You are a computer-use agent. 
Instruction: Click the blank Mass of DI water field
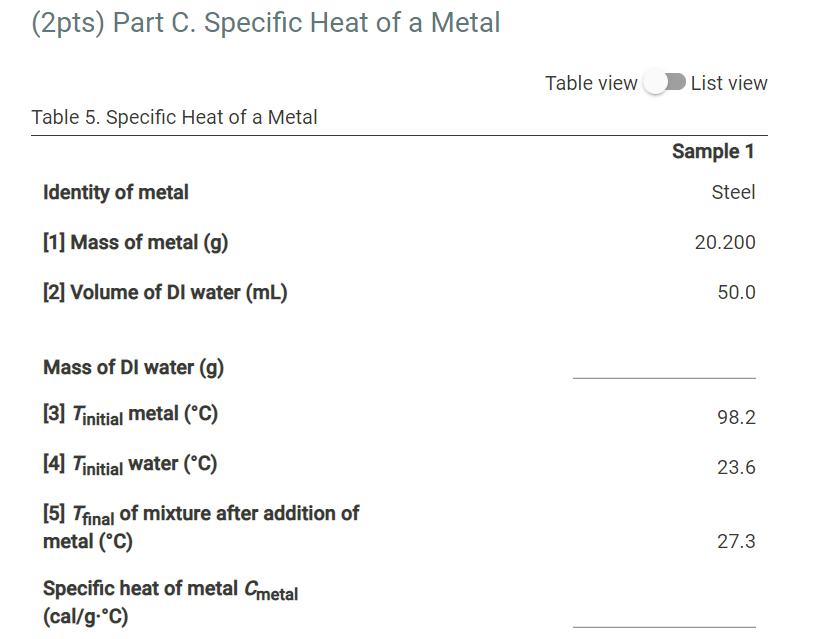click(663, 375)
